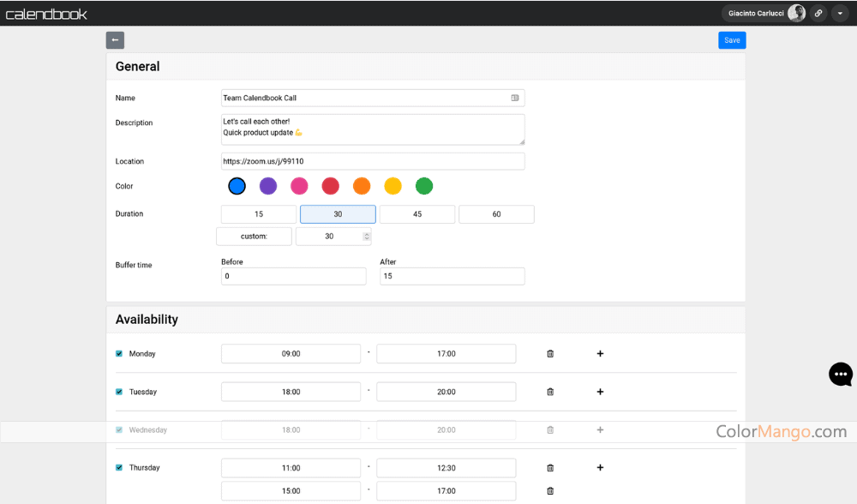Adjust the custom duration stepper arrows
857x504 pixels.
coord(367,237)
